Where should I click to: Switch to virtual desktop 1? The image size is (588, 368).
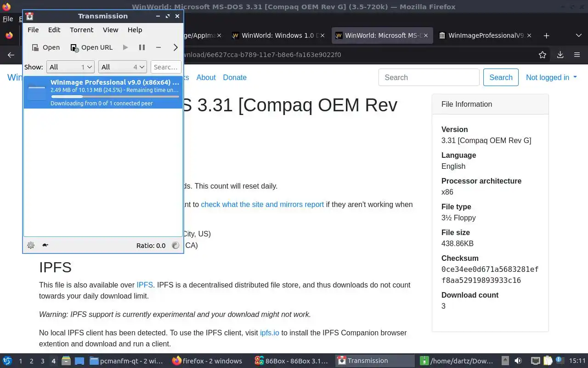click(x=20, y=361)
